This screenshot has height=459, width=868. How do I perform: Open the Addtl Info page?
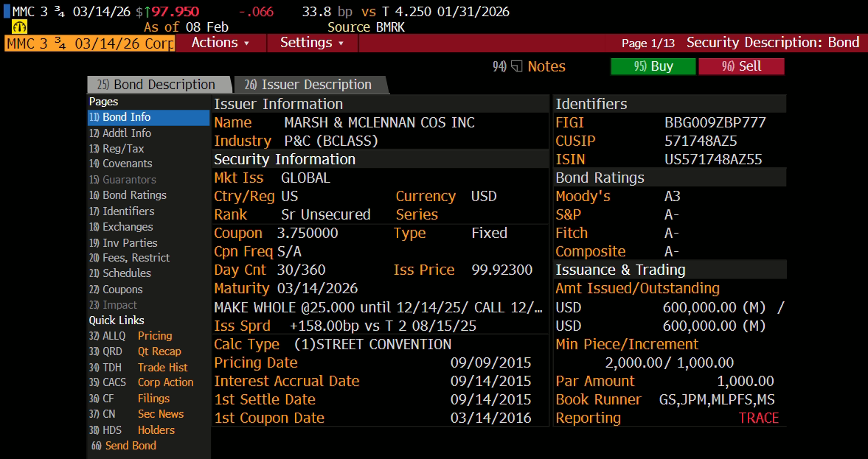[126, 133]
